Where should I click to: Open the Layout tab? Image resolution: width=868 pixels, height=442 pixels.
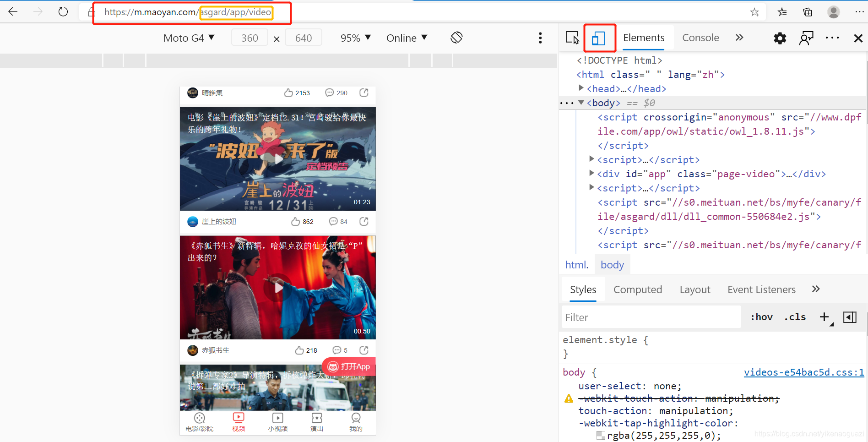coord(695,289)
